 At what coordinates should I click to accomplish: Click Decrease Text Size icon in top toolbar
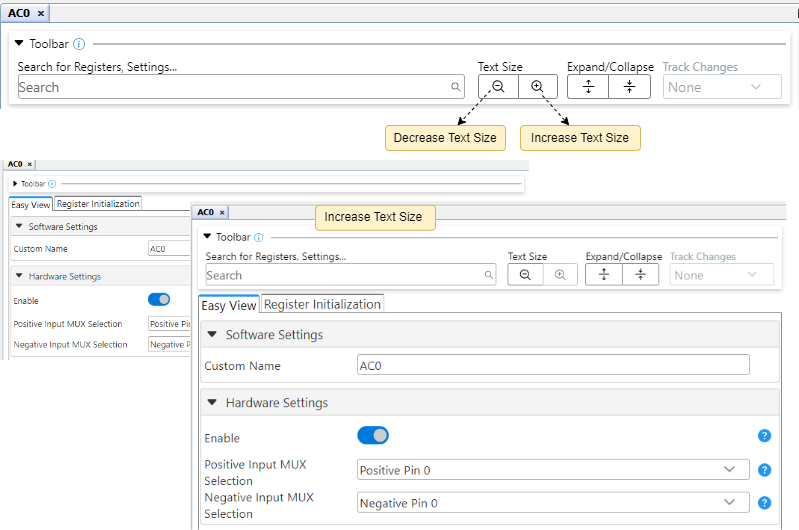pos(497,87)
